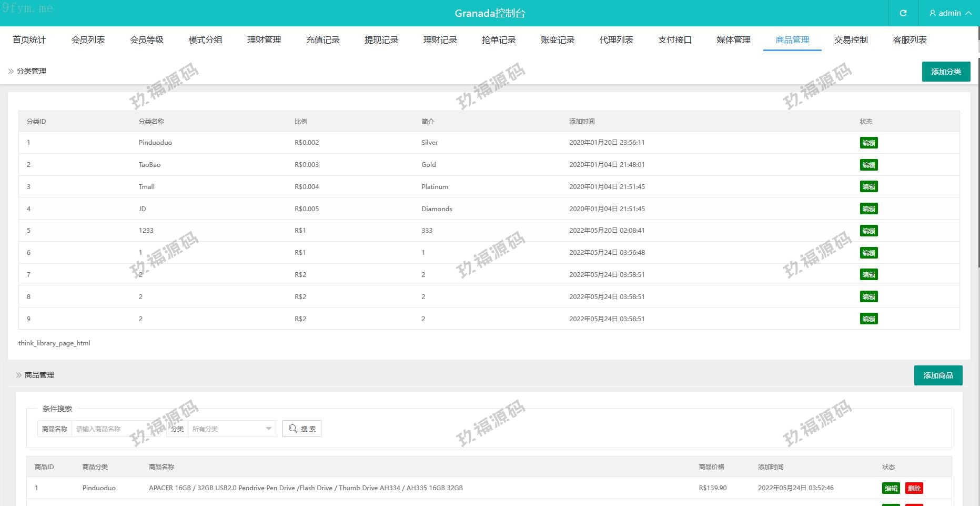980x506 pixels.
Task: Edit the APACER pendrive product
Action: pos(891,488)
